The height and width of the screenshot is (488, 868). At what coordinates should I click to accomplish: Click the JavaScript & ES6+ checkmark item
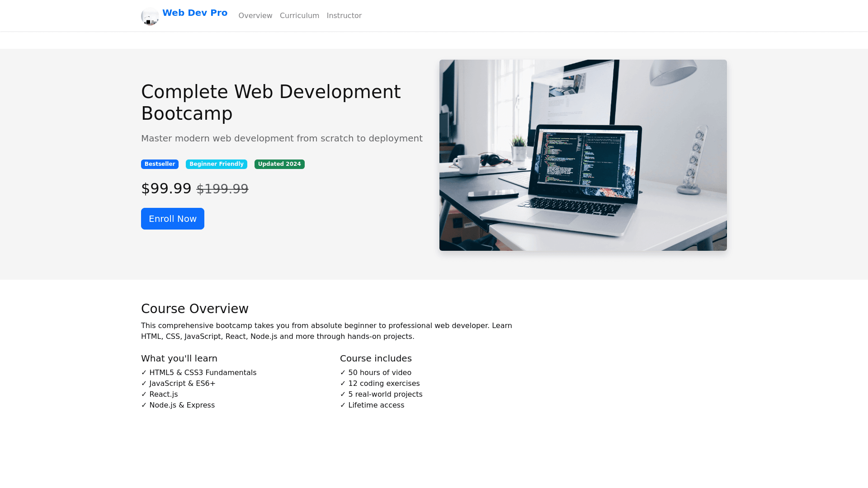pos(178,384)
